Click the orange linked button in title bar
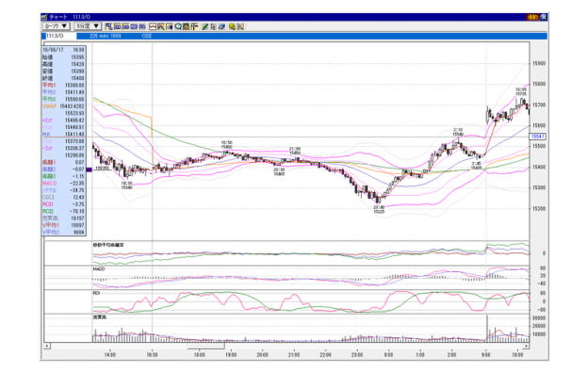Viewport: 588px width, 372px height. coord(532,17)
